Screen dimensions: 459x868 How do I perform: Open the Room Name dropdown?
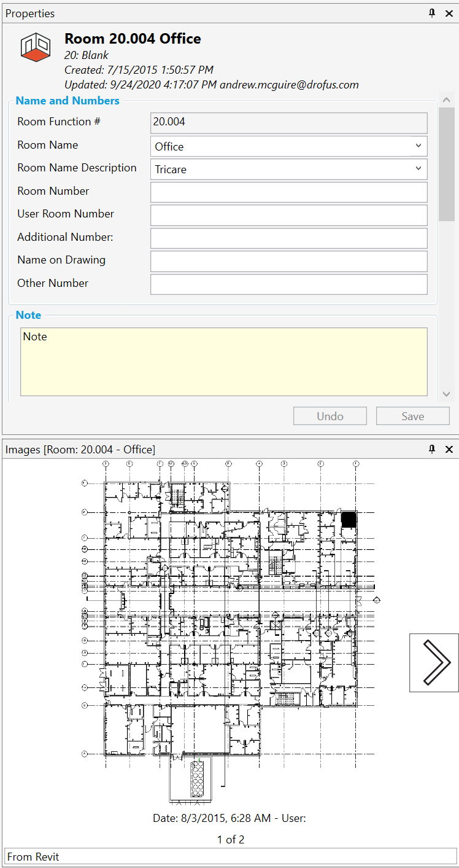[417, 146]
